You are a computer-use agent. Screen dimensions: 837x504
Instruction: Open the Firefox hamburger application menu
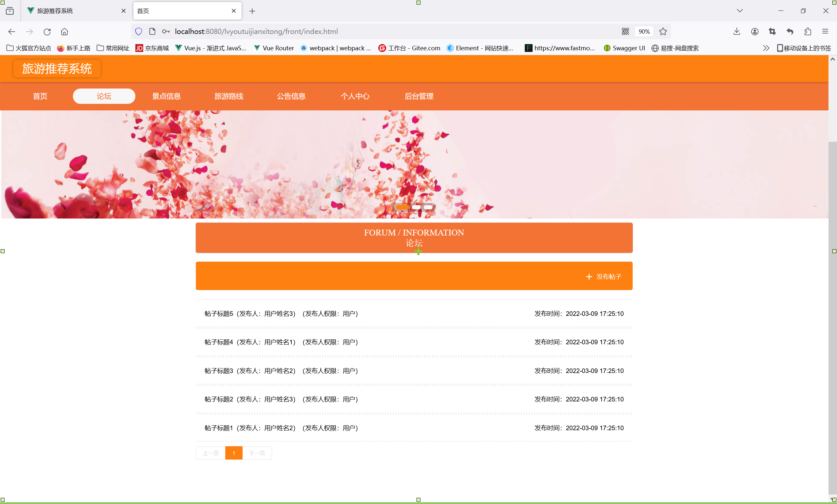825,32
